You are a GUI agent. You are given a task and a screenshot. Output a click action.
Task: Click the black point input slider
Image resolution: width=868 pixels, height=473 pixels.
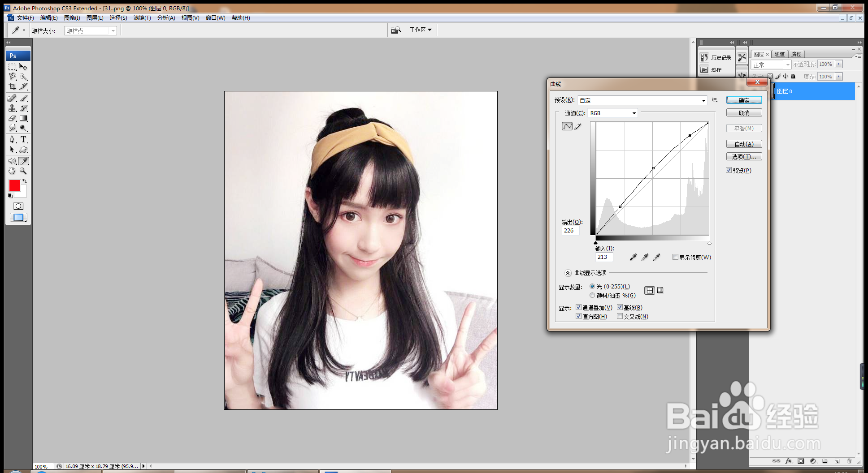tap(596, 243)
